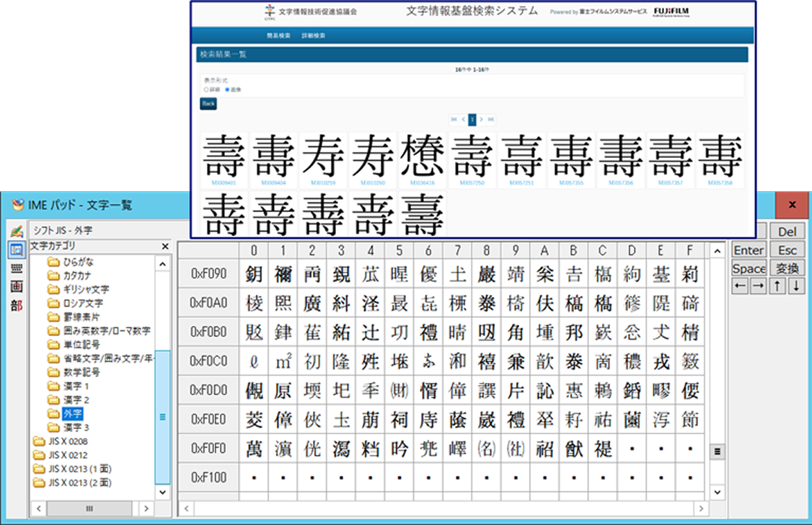Close the 文字カテゴリ panel with its X
Screen dimensions: 812x525
pyautogui.click(x=165, y=246)
